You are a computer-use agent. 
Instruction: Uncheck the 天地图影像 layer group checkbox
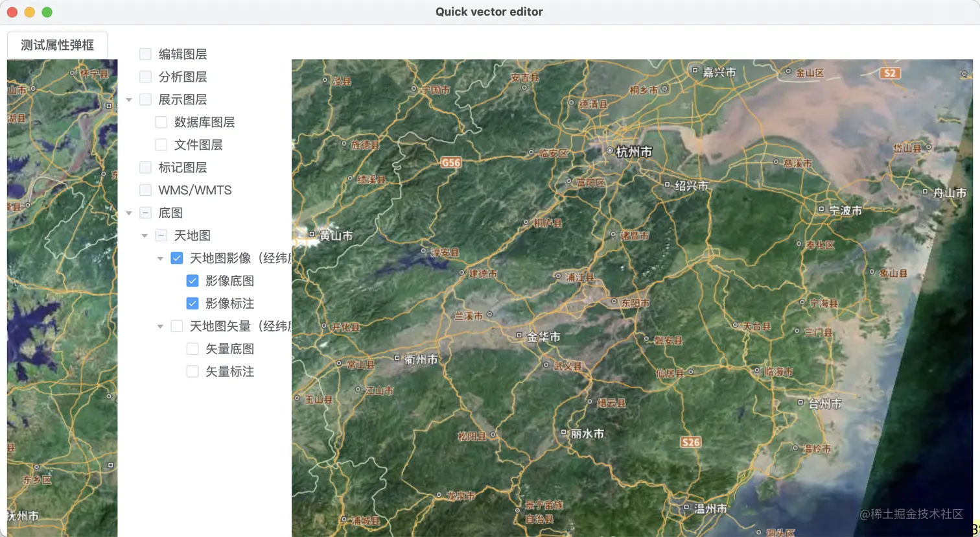177,258
